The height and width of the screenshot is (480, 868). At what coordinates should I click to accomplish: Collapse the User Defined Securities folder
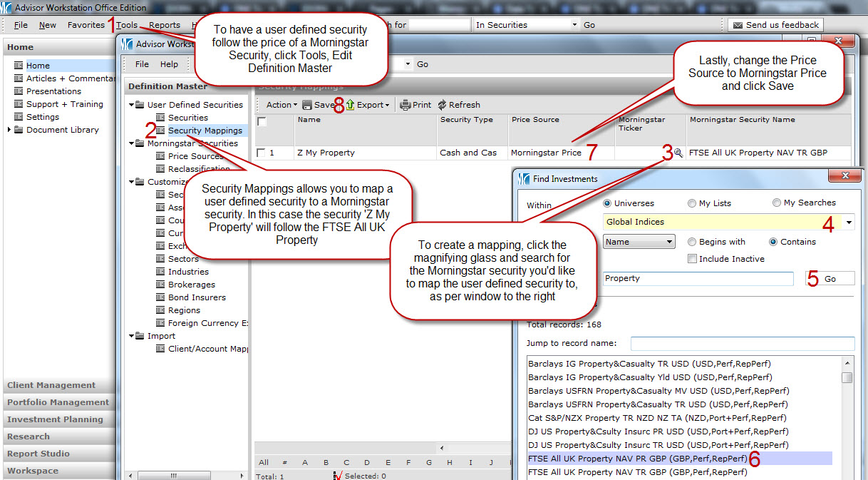pos(132,105)
